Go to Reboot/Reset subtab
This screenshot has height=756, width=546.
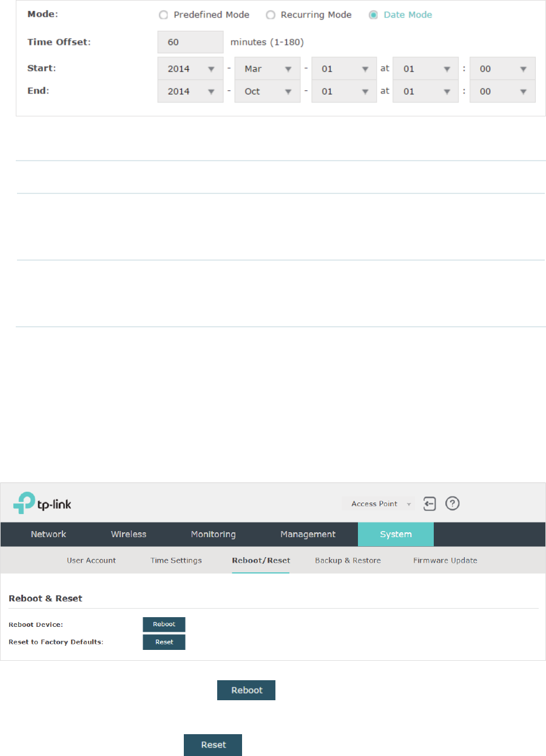(x=261, y=560)
